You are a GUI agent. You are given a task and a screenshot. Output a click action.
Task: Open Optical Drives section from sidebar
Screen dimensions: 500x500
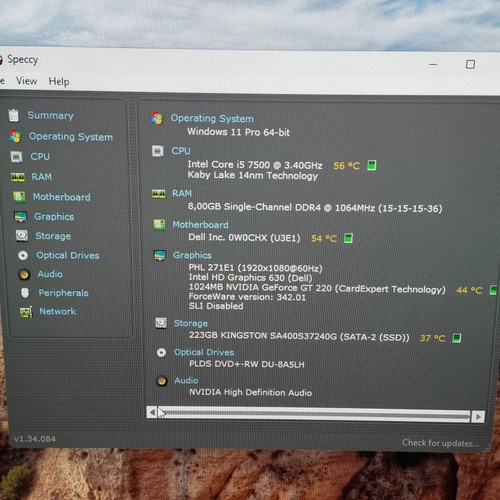click(x=68, y=255)
